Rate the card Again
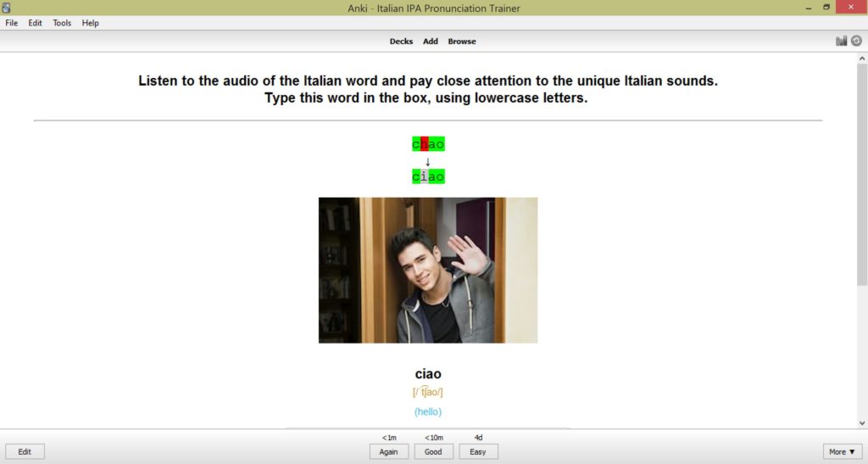This screenshot has width=868, height=464. point(388,452)
